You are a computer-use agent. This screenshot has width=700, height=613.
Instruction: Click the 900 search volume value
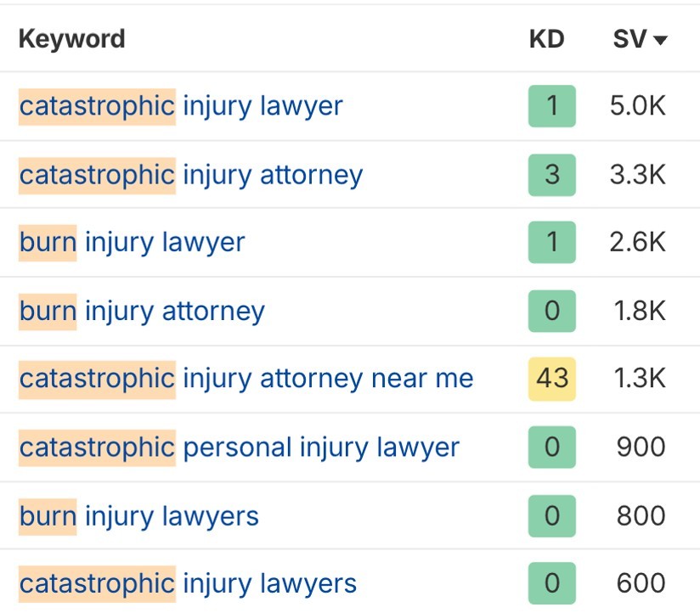(641, 447)
